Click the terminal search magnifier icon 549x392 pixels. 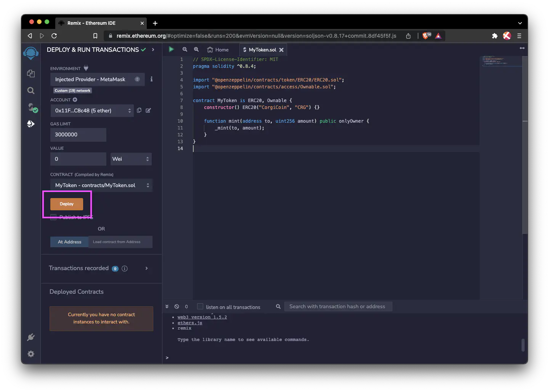(278, 306)
